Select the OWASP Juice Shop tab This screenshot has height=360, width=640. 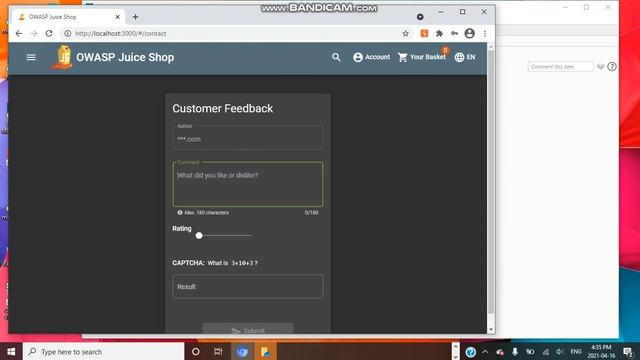pyautogui.click(x=67, y=17)
